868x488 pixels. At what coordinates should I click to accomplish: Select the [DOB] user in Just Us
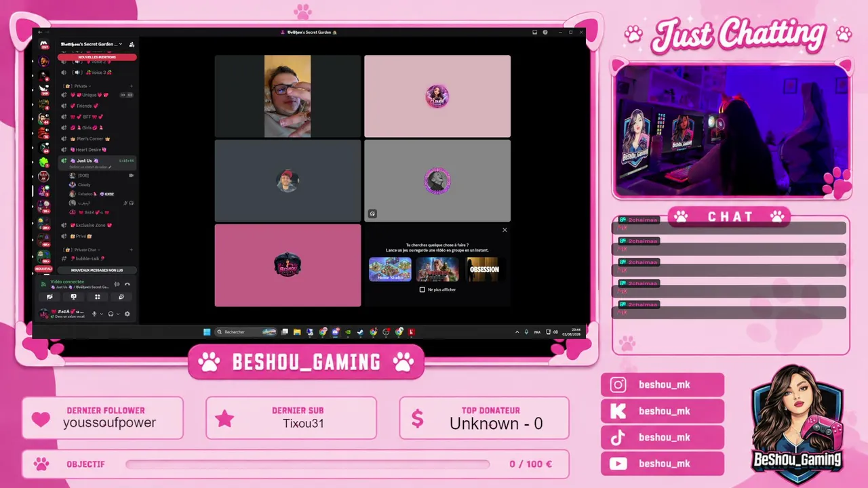click(x=100, y=176)
